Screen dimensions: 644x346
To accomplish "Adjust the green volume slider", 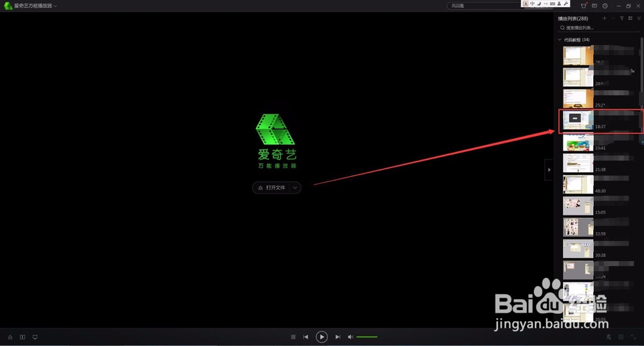I will pos(367,337).
